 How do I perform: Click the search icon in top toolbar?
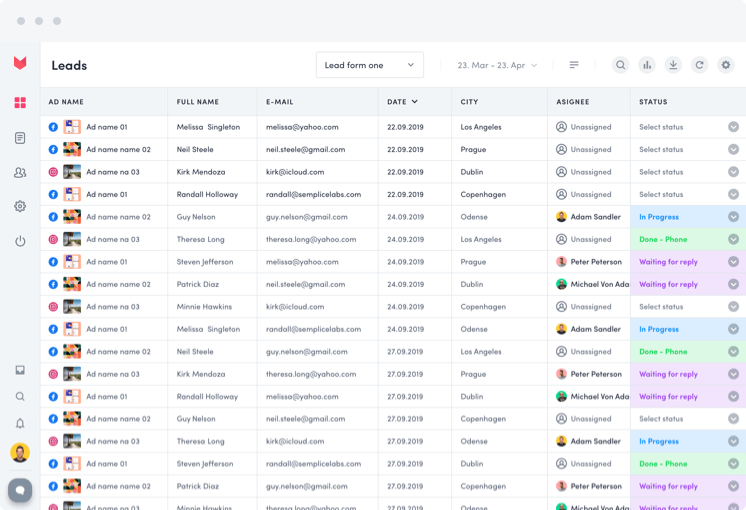coord(620,65)
